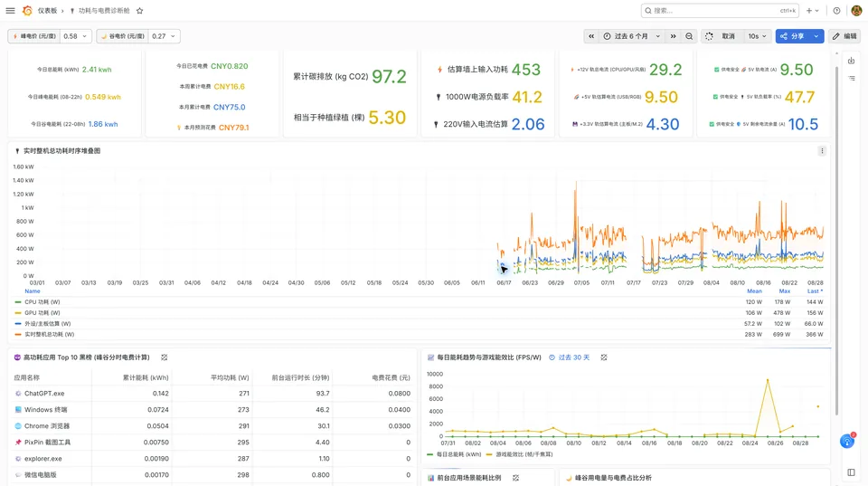The image size is (868, 486).
Task: Click the 1000W电源负载率 value 41.2
Action: tap(527, 97)
